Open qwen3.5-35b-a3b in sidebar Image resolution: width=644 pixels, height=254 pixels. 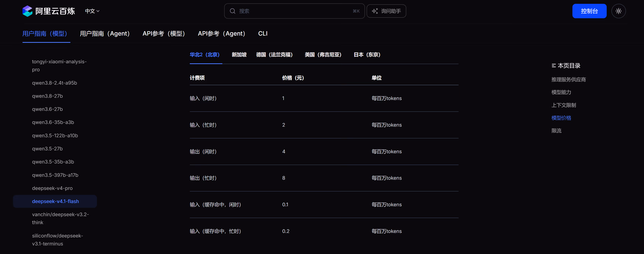(53, 162)
